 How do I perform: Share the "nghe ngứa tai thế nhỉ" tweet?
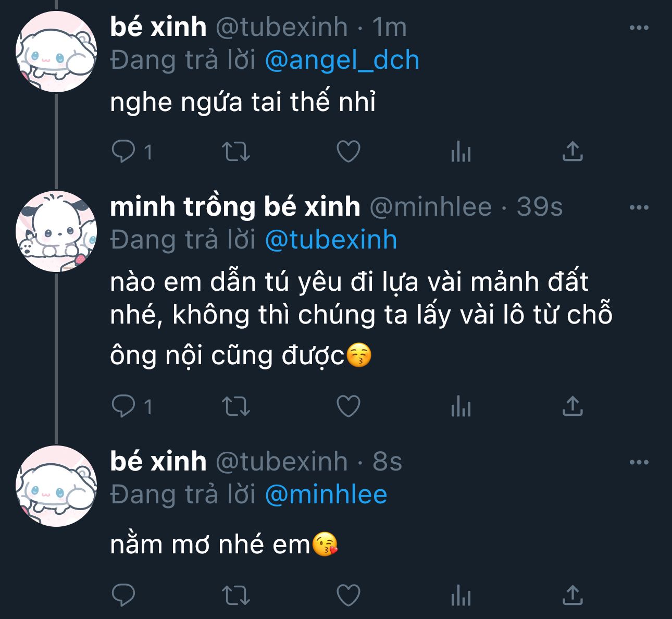pyautogui.click(x=573, y=151)
